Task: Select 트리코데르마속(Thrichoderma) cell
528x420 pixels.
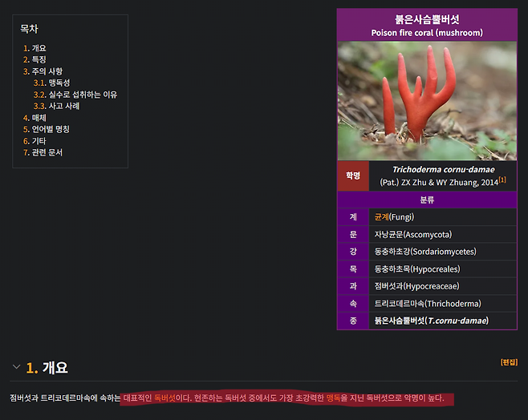Action: [443, 304]
